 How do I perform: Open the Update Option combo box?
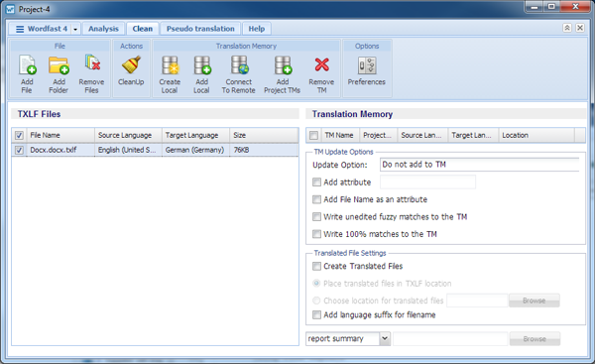click(x=480, y=165)
